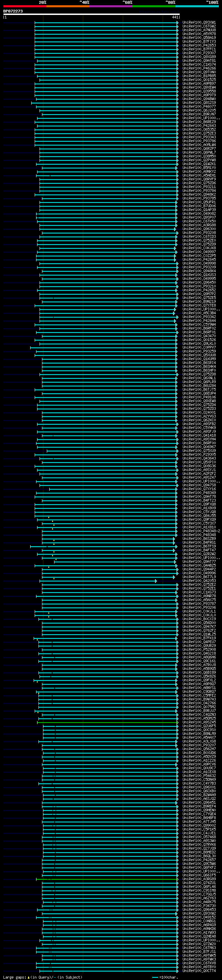Click the UniRef100_P93787 label
This screenshot has width=222, height=980.
pyautogui.click(x=199, y=604)
